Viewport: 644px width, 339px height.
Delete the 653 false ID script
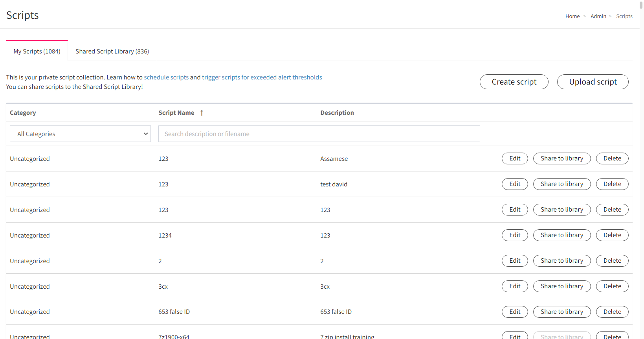tap(612, 312)
